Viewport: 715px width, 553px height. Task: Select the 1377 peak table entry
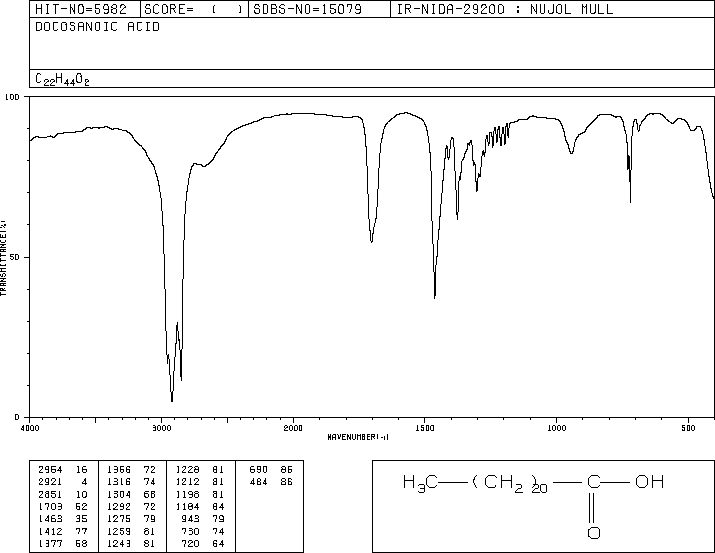click(x=63, y=543)
